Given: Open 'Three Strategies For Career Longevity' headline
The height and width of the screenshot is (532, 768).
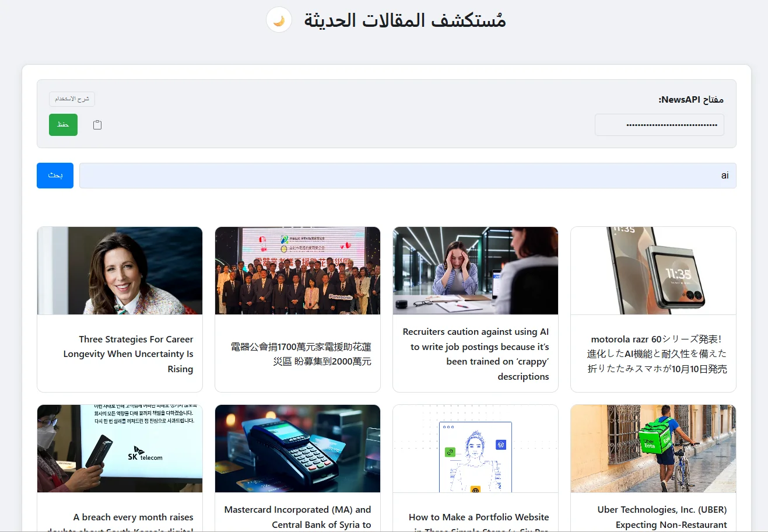Looking at the screenshot, I should [128, 354].
